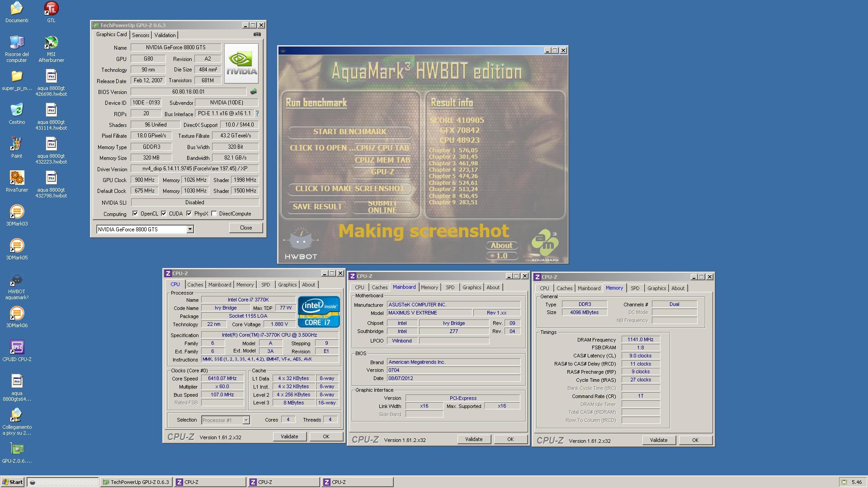Image resolution: width=868 pixels, height=488 pixels.
Task: Click the BIOS Version field in GPU-Z
Action: (189, 92)
